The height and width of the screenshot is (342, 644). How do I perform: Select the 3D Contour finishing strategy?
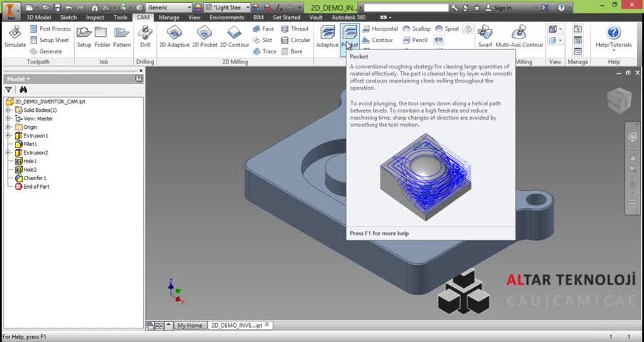[x=378, y=40]
